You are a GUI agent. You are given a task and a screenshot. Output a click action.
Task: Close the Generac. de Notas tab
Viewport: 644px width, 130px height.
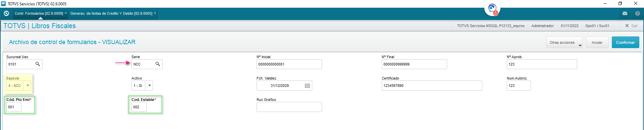coord(155,13)
